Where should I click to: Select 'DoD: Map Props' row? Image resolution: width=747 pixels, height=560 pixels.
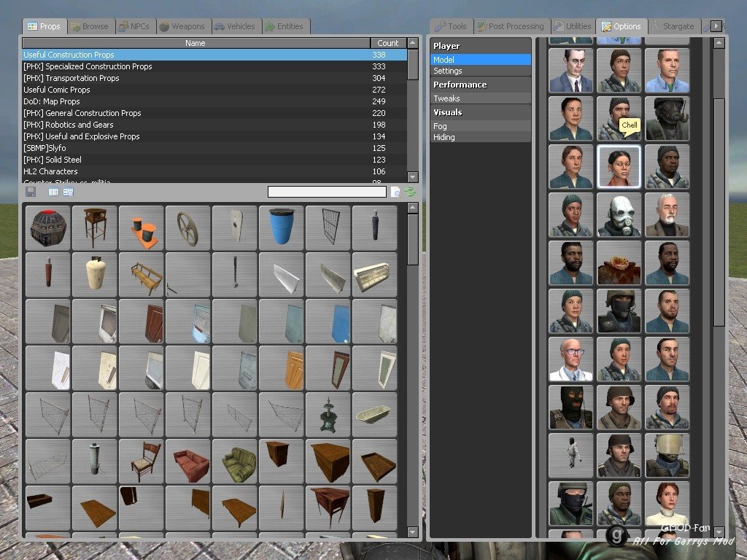[x=214, y=101]
